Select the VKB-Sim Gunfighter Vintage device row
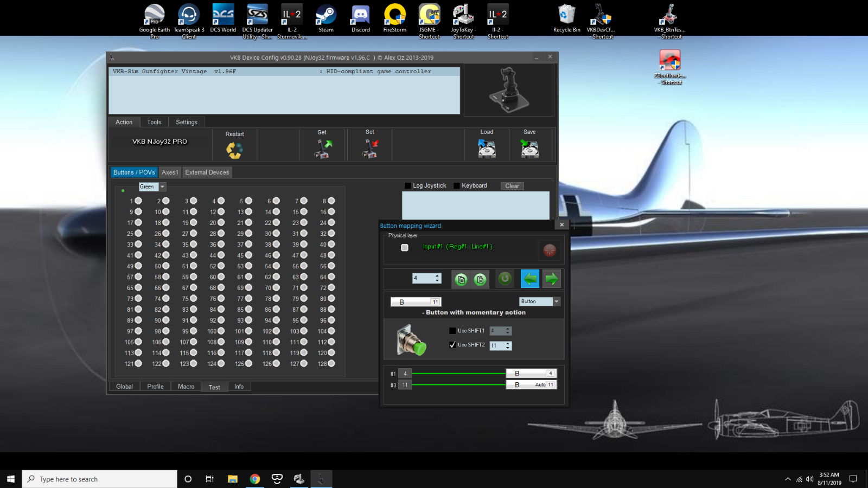This screenshot has width=868, height=488. pos(284,72)
